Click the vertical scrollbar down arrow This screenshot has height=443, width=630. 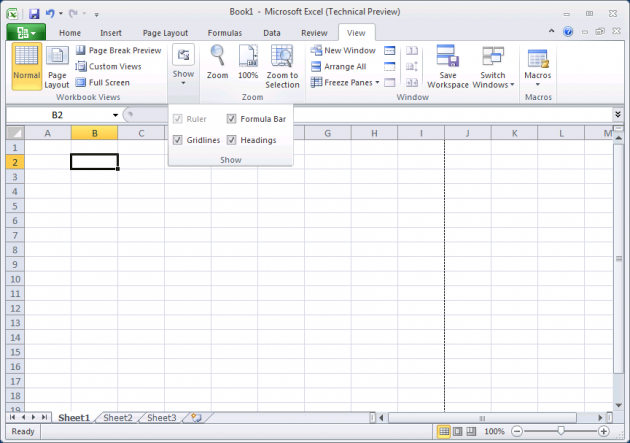pos(619,405)
